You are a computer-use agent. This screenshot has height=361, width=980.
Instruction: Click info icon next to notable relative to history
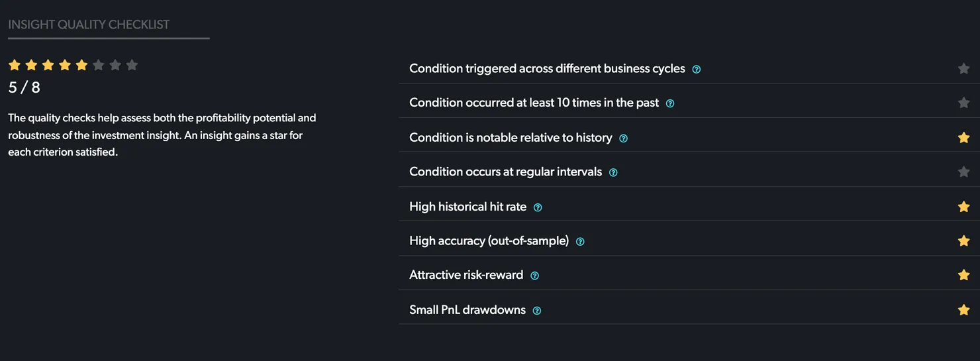click(623, 138)
